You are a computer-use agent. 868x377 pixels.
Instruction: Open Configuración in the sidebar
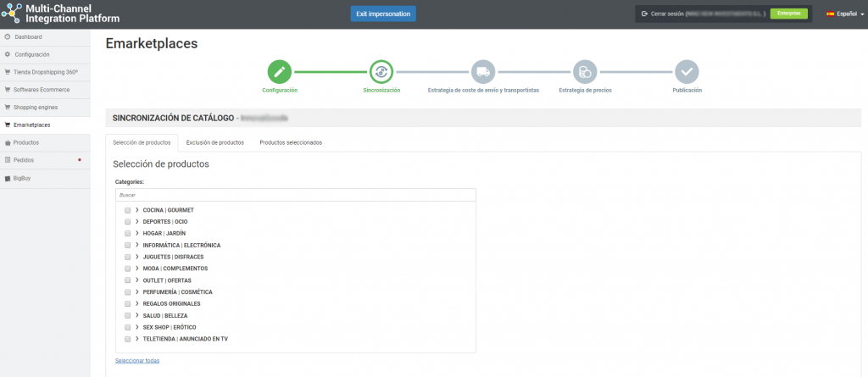(32, 54)
